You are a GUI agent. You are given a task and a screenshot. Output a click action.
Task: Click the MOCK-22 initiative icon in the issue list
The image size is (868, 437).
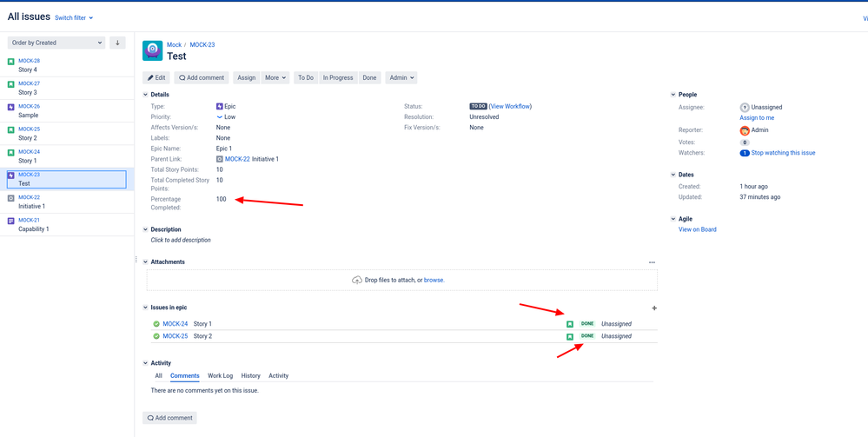(11, 198)
